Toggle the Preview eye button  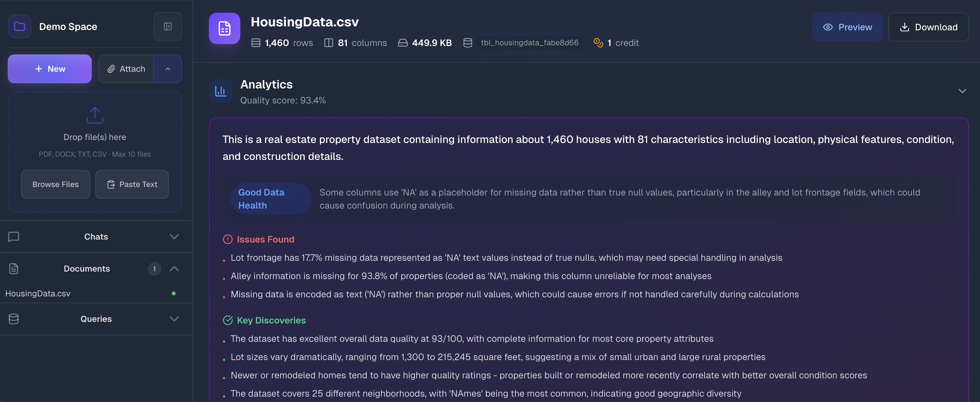tap(847, 27)
